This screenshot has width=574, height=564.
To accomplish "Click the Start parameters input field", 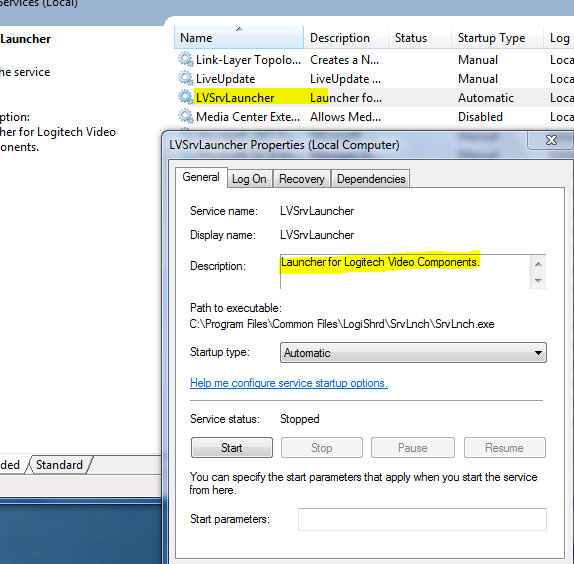I will [422, 519].
